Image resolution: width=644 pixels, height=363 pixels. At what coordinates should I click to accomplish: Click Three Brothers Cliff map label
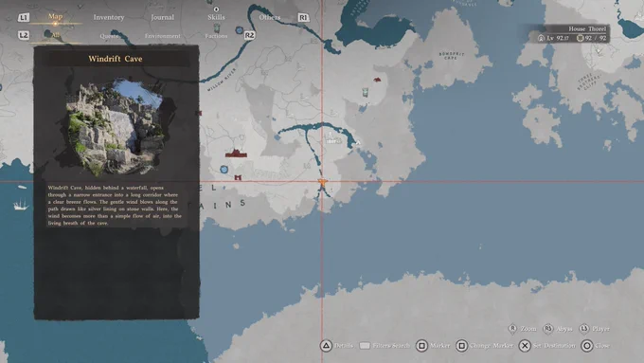(x=589, y=82)
